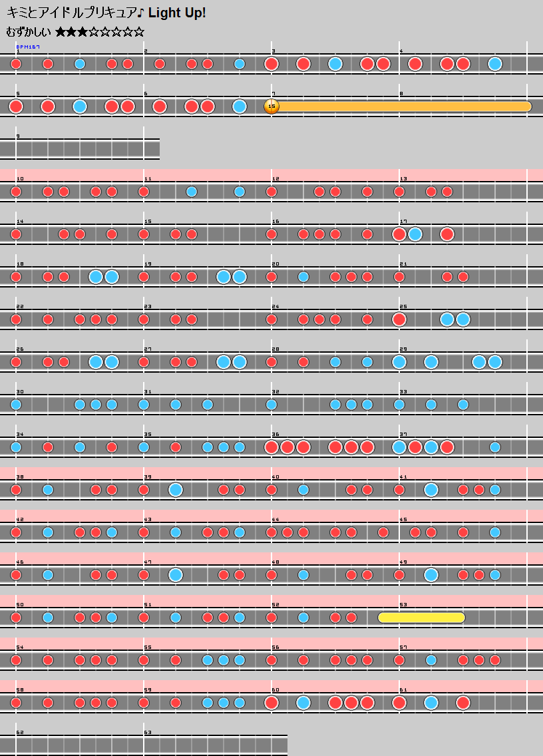Click the balloon note labeled 15
Viewport: 543px width, 756px height.
[x=271, y=106]
